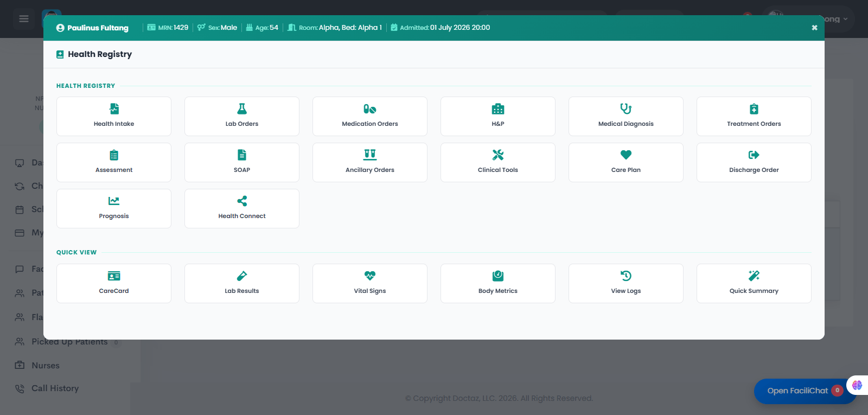Open the Nurses sidebar item

point(46,365)
